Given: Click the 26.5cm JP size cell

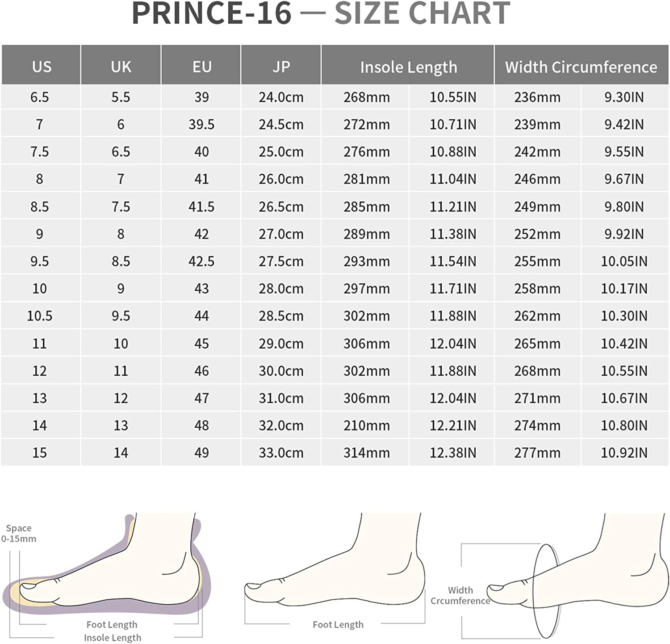Looking at the screenshot, I should [281, 206].
